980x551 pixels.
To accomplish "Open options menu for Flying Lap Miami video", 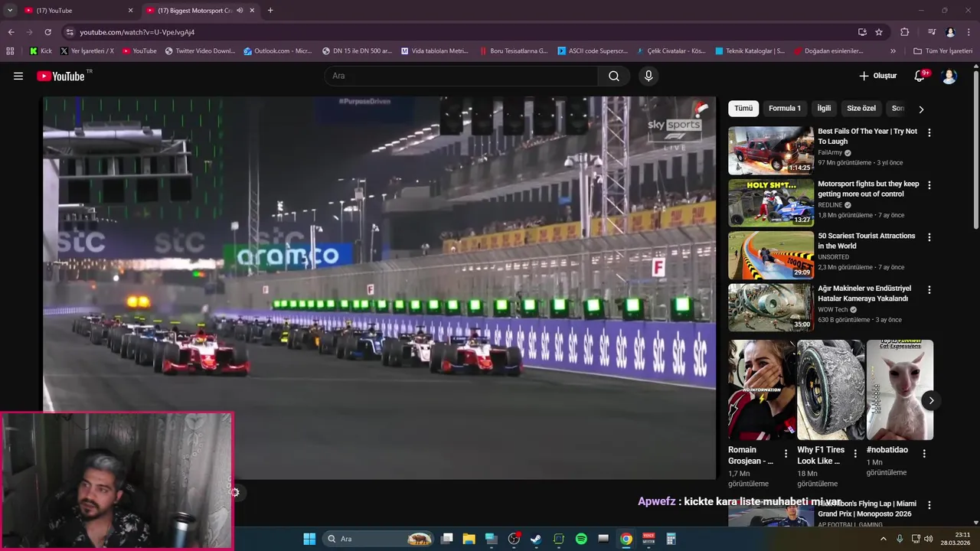I will tap(929, 505).
